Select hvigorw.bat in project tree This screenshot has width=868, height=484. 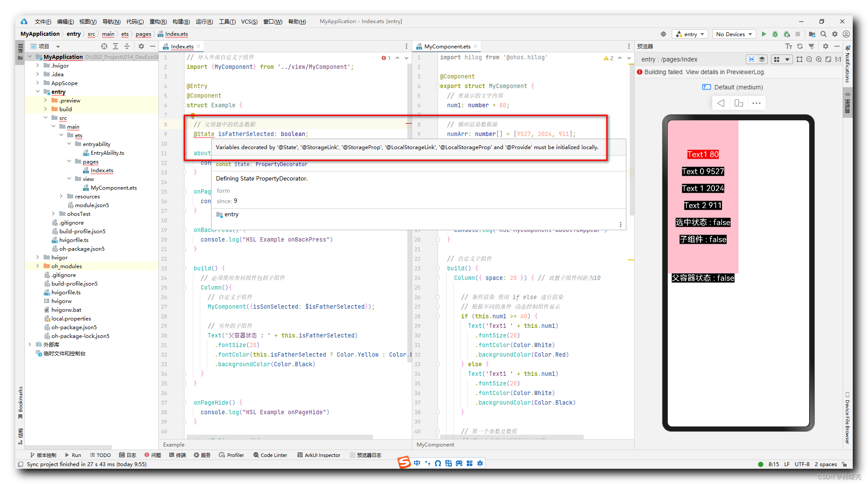66,310
